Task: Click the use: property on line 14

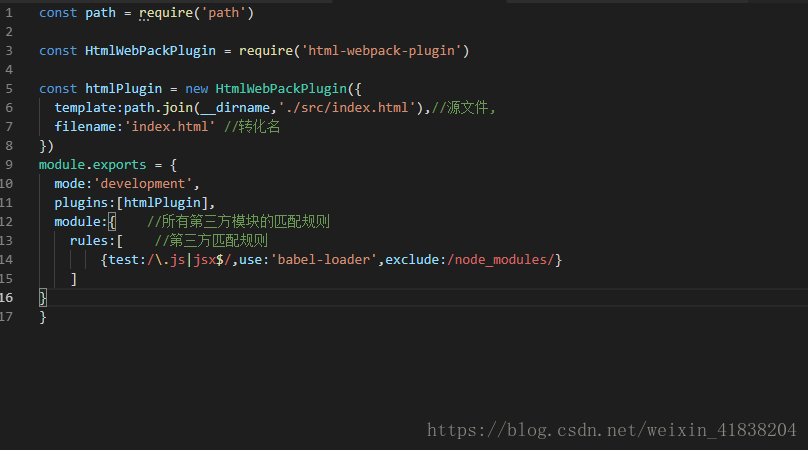Action: click(255, 260)
